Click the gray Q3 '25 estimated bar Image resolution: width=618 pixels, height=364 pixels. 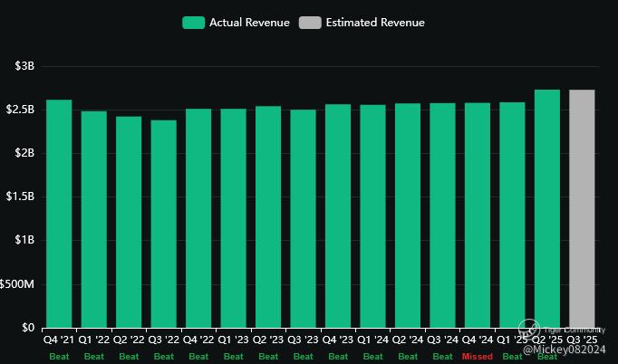582,208
